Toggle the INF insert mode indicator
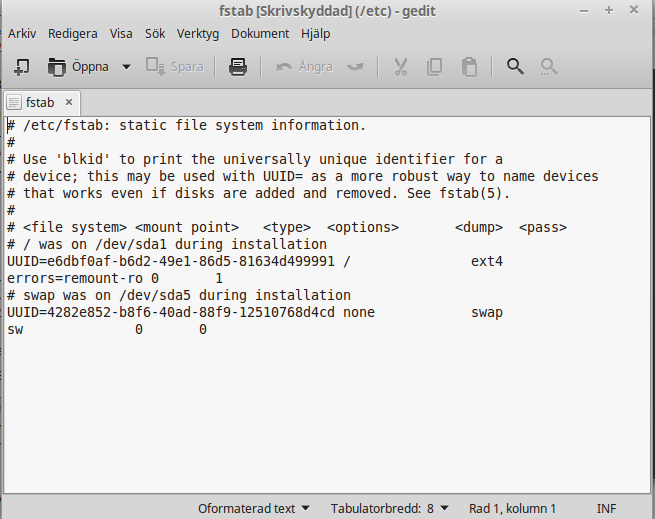This screenshot has height=519, width=655. [x=606, y=509]
